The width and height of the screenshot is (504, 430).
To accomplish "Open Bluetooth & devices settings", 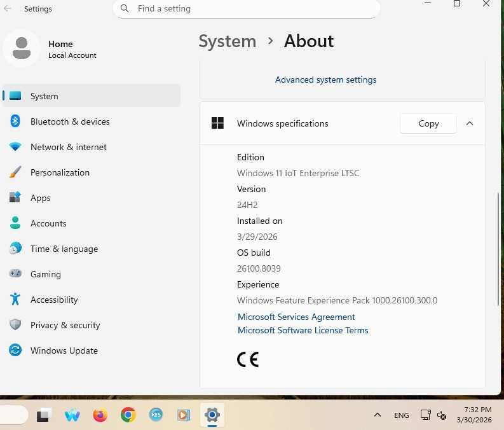I will [92, 121].
